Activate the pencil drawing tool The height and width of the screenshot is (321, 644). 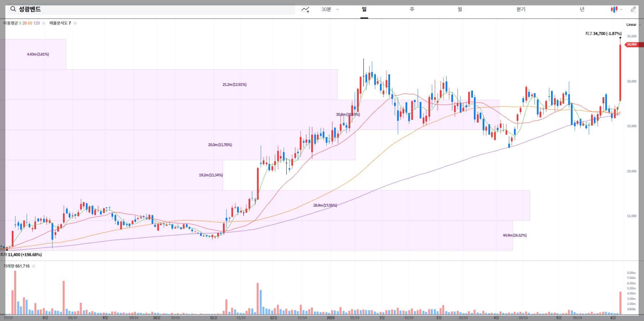[x=633, y=9]
